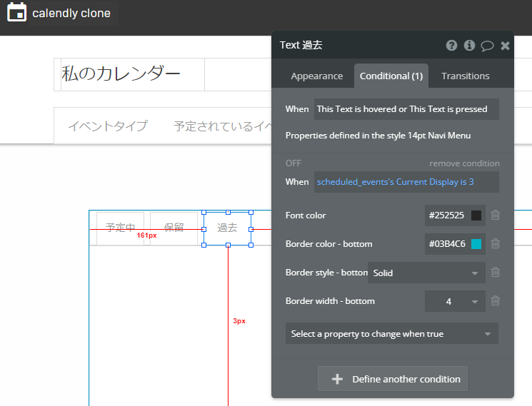Screen dimensions: 532x406
Task: Edit the border color hex #03B4C6
Action: pyautogui.click(x=447, y=243)
